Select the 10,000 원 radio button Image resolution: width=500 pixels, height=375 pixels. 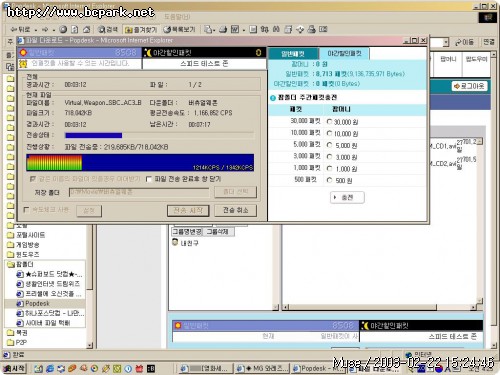(x=329, y=133)
